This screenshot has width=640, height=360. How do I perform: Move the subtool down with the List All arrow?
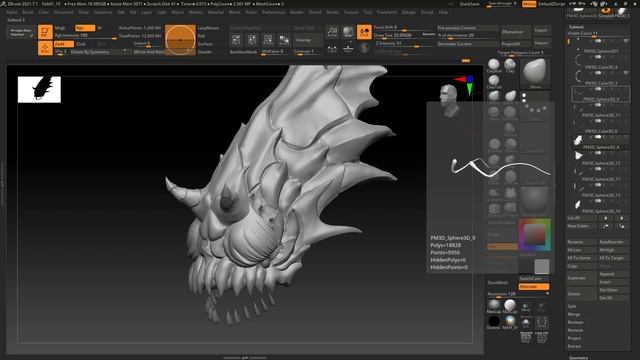pyautogui.click(x=622, y=218)
